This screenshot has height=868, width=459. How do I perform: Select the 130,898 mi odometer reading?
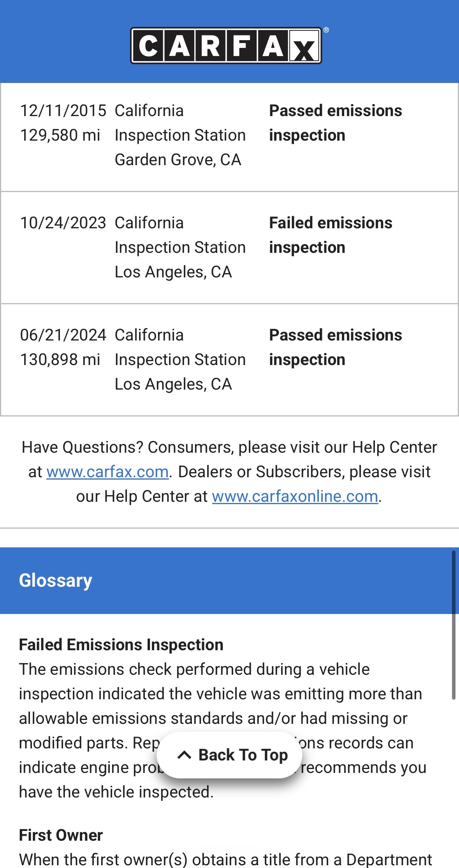tap(60, 360)
